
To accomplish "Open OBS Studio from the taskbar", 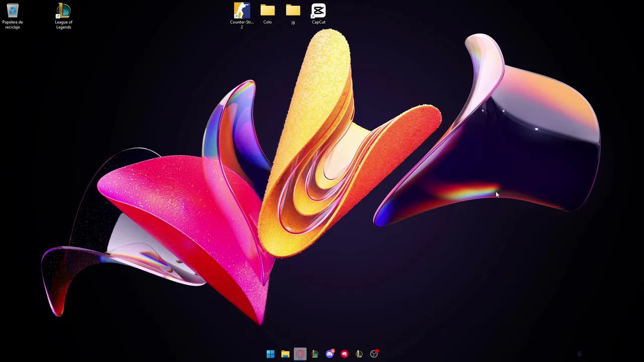I will (374, 354).
